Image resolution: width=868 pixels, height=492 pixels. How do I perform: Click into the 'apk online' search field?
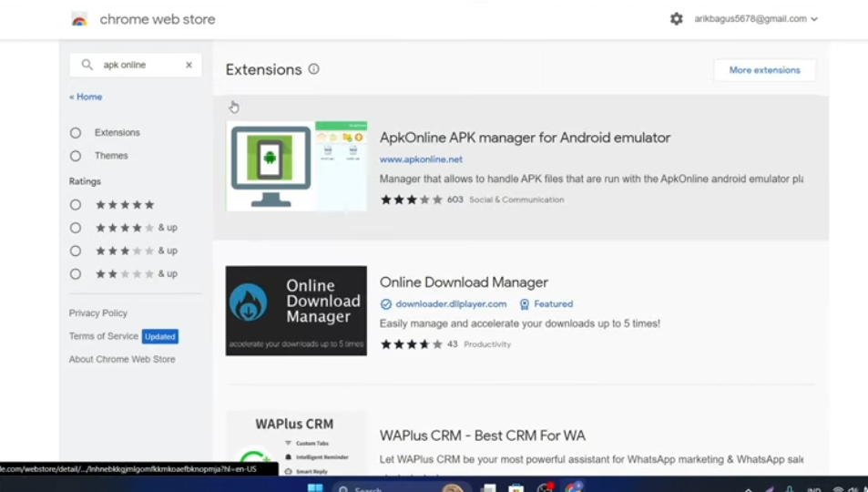[137, 66]
